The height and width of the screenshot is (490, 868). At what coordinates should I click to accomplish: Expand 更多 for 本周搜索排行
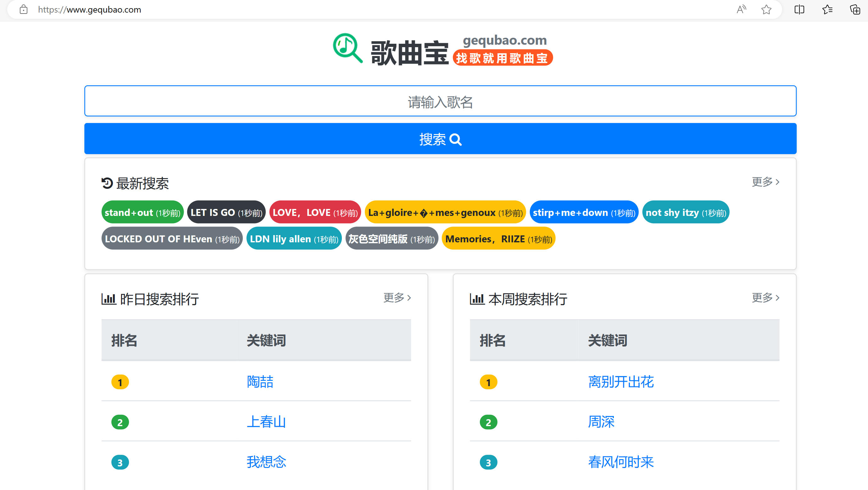765,297
